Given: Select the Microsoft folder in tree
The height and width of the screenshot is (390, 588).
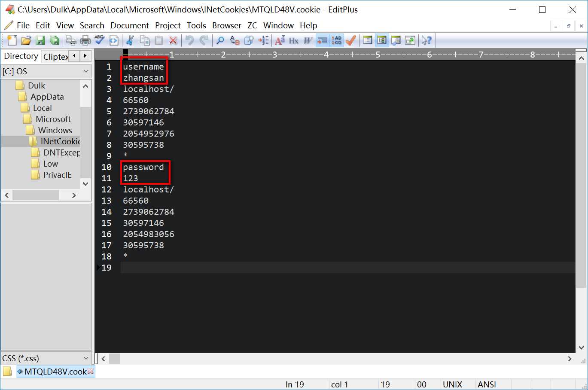Looking at the screenshot, I should 53,119.
